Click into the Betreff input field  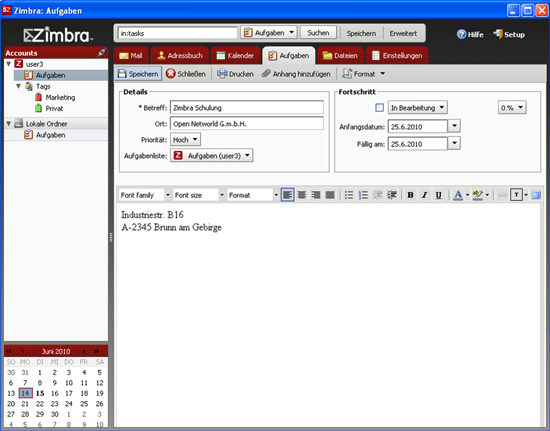click(x=247, y=108)
